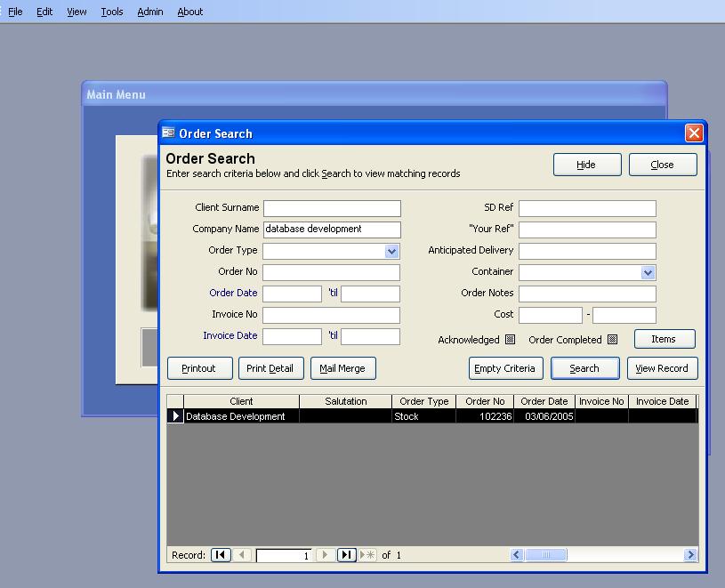Go to previous record navigation arrow

[x=242, y=555]
